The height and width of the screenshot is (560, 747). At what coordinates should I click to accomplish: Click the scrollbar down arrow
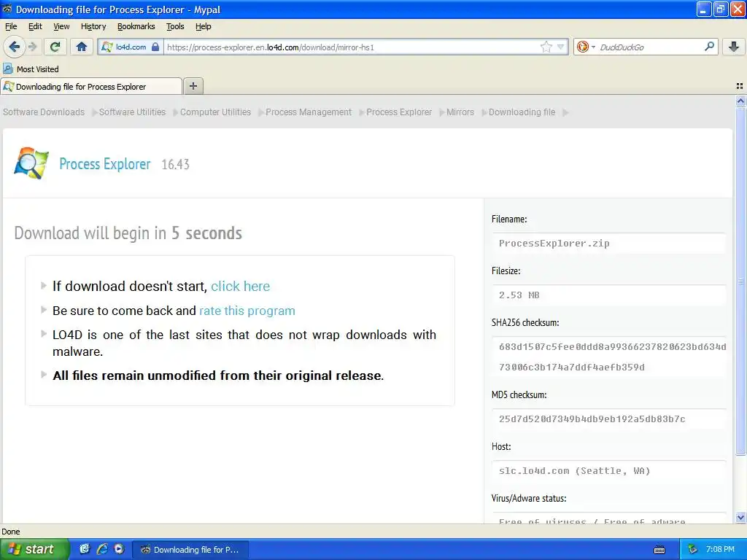point(740,518)
